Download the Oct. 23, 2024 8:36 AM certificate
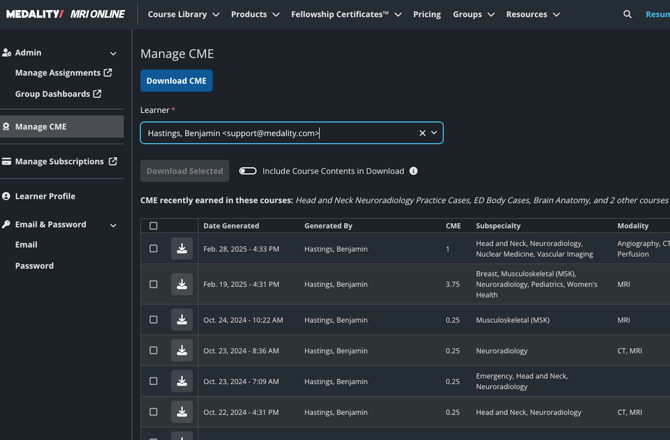Viewport: 670px width, 440px height. point(182,351)
